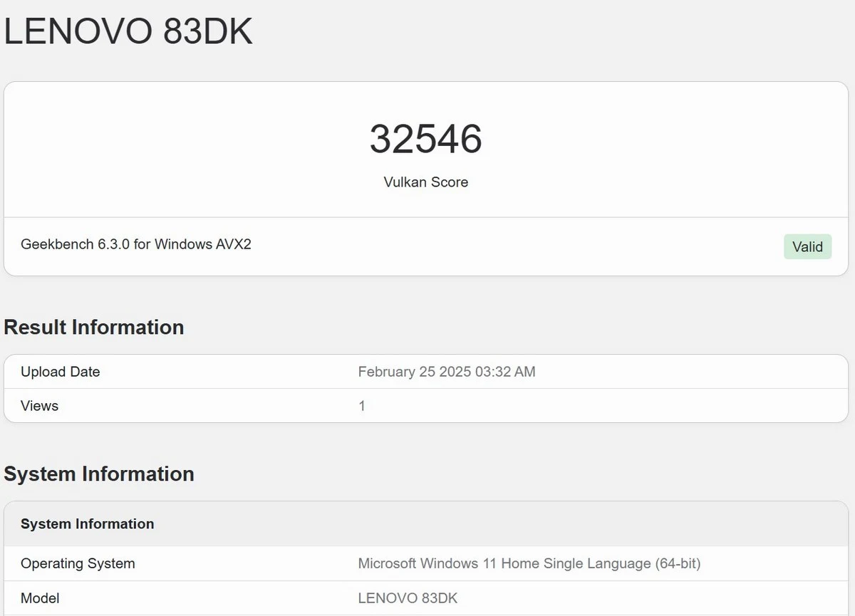This screenshot has width=855, height=616.
Task: Select the February 25 2025 03:32 AM value
Action: 447,372
